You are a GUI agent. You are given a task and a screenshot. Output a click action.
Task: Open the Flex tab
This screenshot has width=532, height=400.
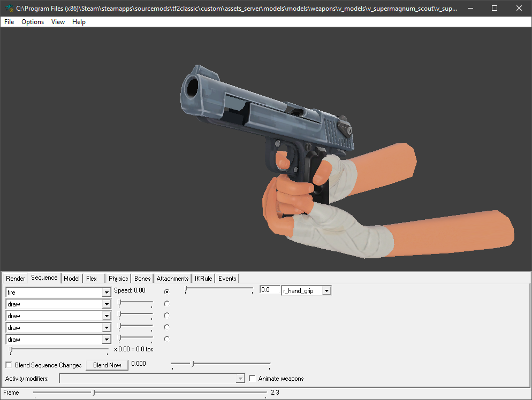(92, 278)
